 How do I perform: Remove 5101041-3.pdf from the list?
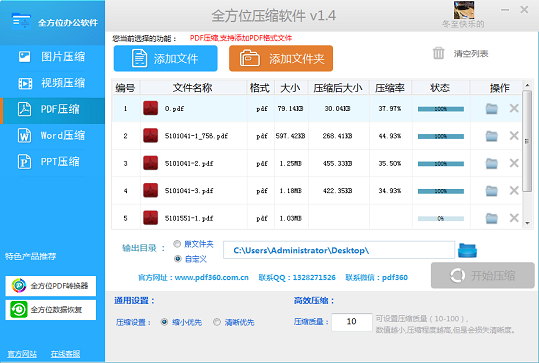pos(514,190)
